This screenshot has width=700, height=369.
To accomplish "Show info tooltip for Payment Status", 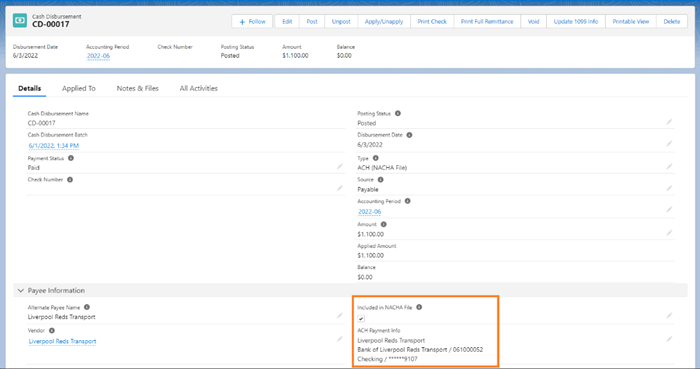I will [x=71, y=158].
